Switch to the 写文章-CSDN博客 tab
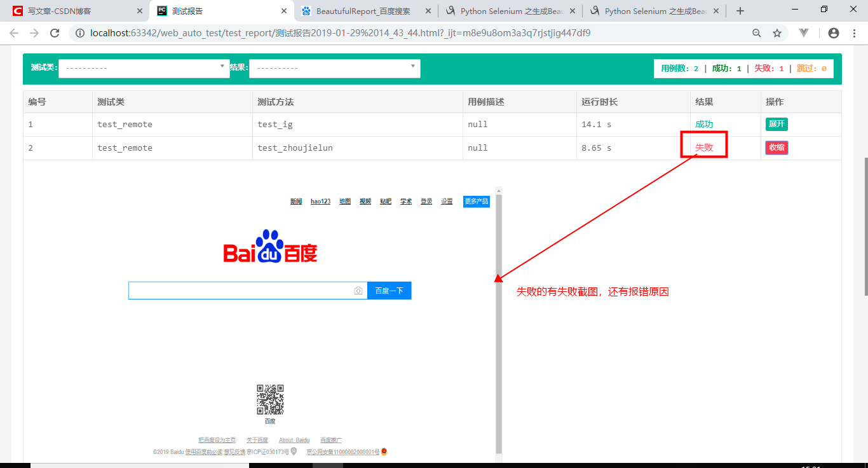Image resolution: width=868 pixels, height=468 pixels. pyautogui.click(x=77, y=11)
